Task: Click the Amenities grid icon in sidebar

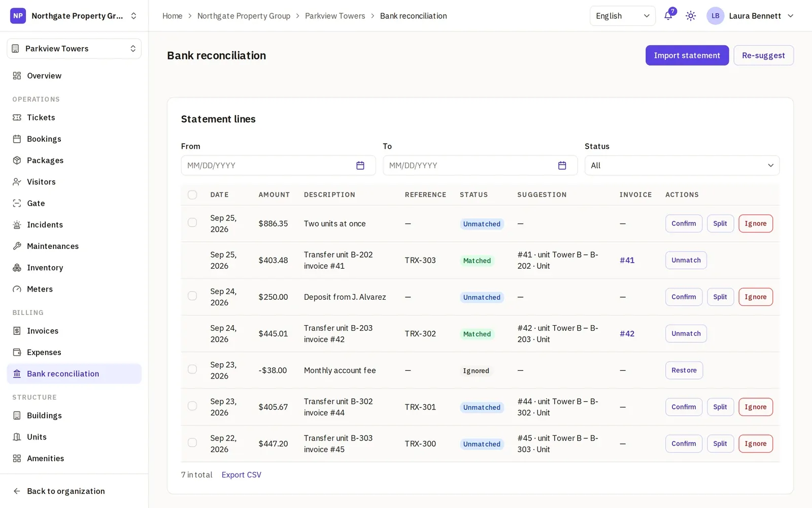Action: click(x=17, y=458)
